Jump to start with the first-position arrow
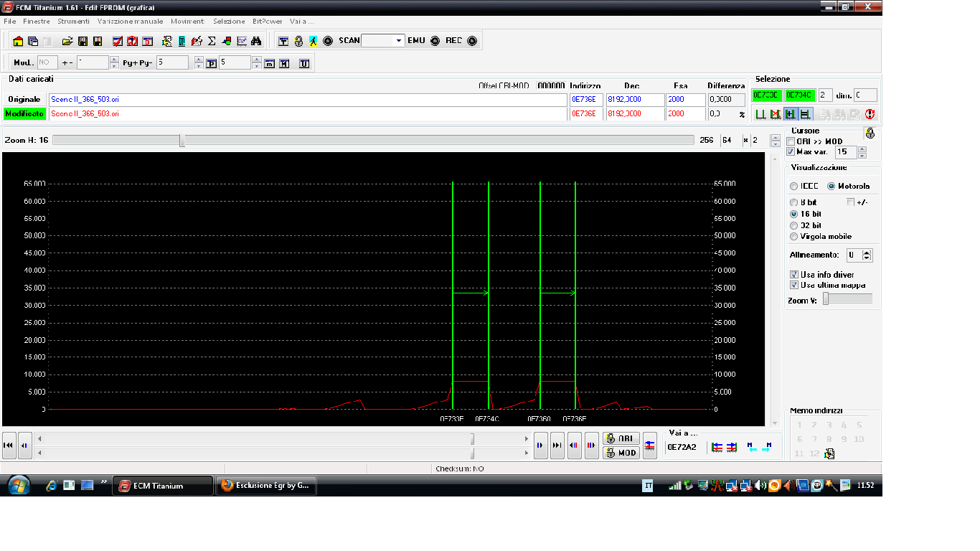 point(9,446)
